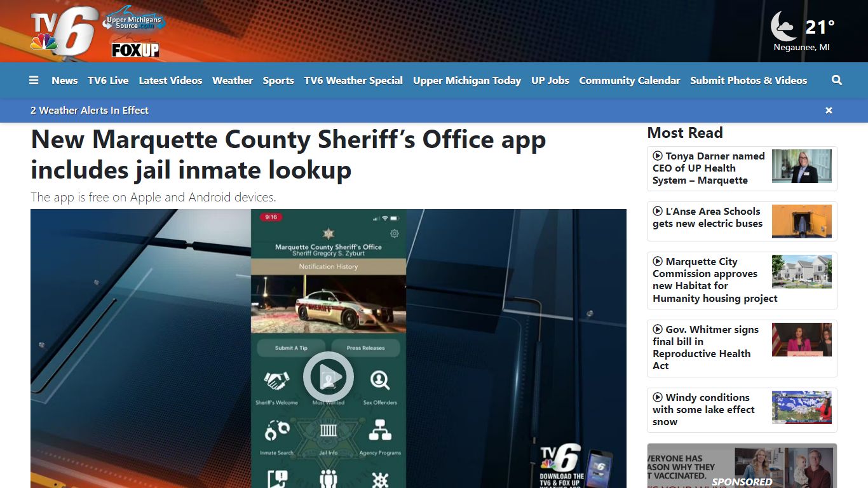This screenshot has width=868, height=488.
Task: Click the search magnifier icon
Action: coord(837,80)
